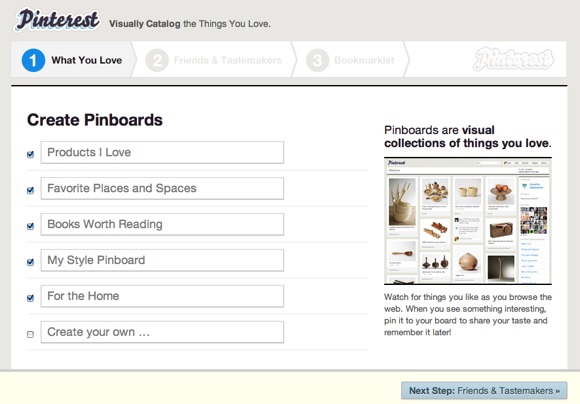Image resolution: width=580 pixels, height=404 pixels.
Task: Uncheck the Favorite Places and Spaces checkbox
Action: [30, 190]
